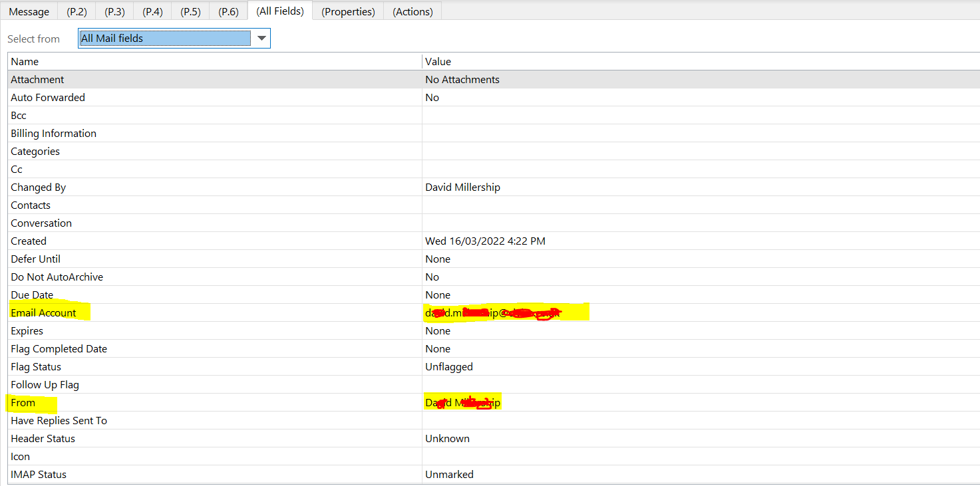Image resolution: width=980 pixels, height=486 pixels.
Task: Select the Header Status field
Action: (x=43, y=438)
